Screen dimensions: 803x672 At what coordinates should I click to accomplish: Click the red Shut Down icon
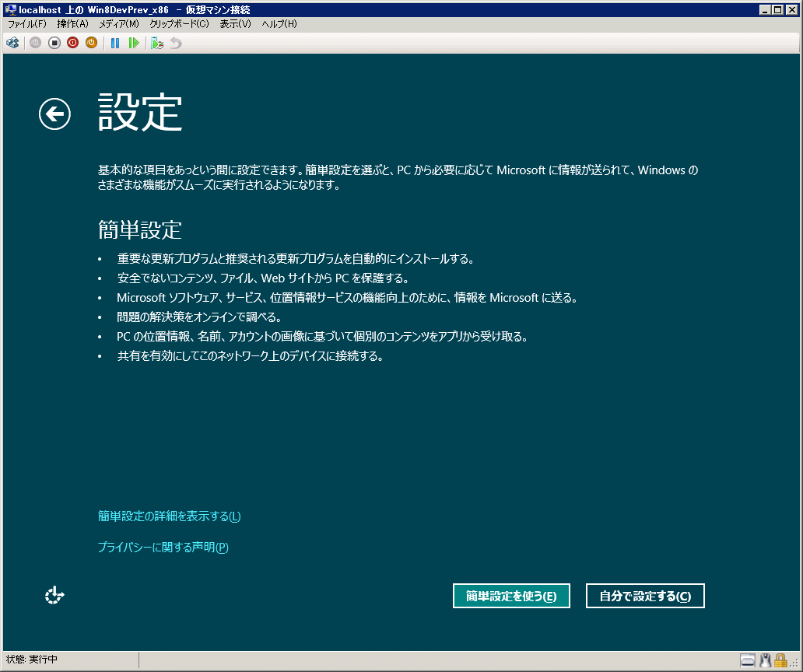[72, 43]
